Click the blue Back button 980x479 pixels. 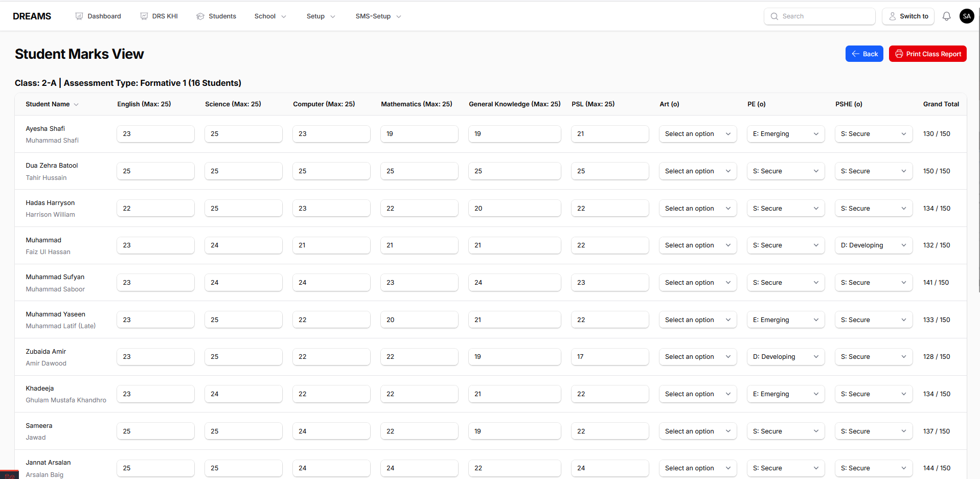[864, 54]
